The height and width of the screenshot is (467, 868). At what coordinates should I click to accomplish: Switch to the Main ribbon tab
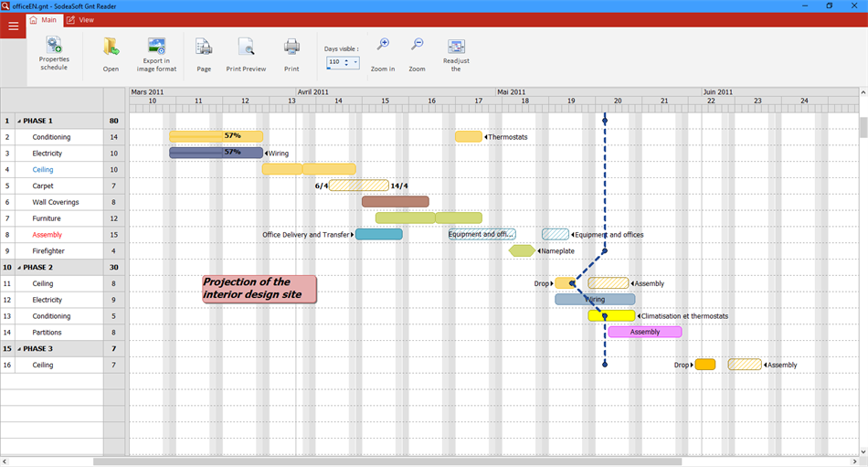tap(43, 20)
